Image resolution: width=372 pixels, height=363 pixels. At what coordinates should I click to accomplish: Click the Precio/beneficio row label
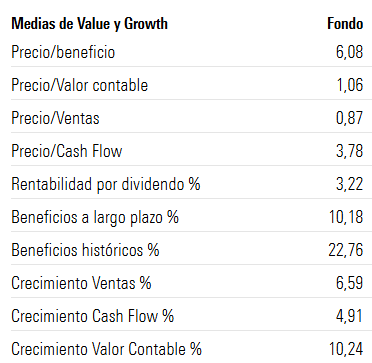(x=63, y=52)
